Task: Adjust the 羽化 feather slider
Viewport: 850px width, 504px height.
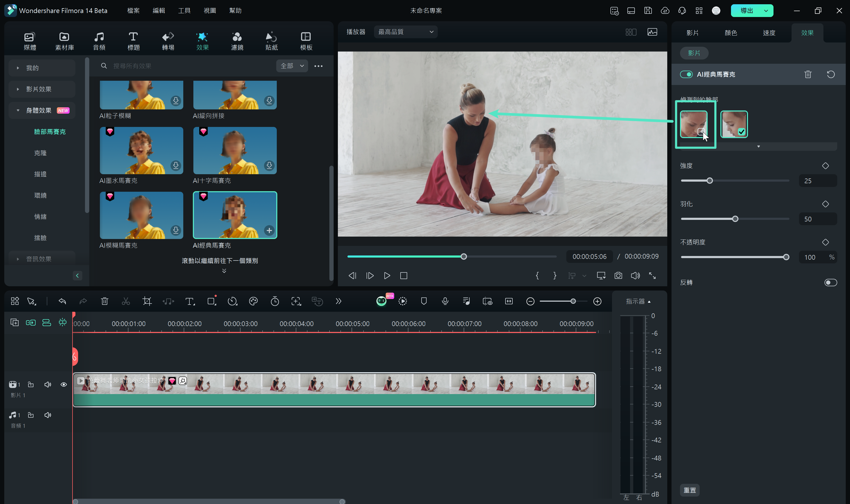Action: [x=735, y=219]
